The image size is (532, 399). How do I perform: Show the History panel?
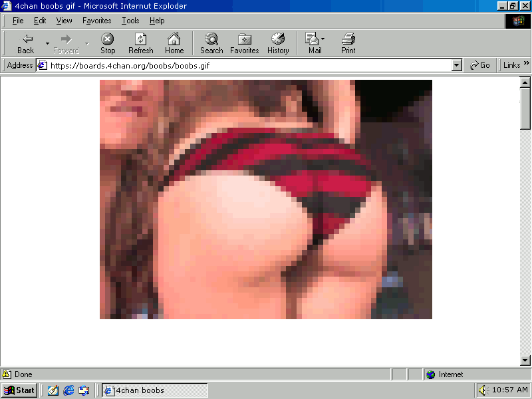point(278,43)
